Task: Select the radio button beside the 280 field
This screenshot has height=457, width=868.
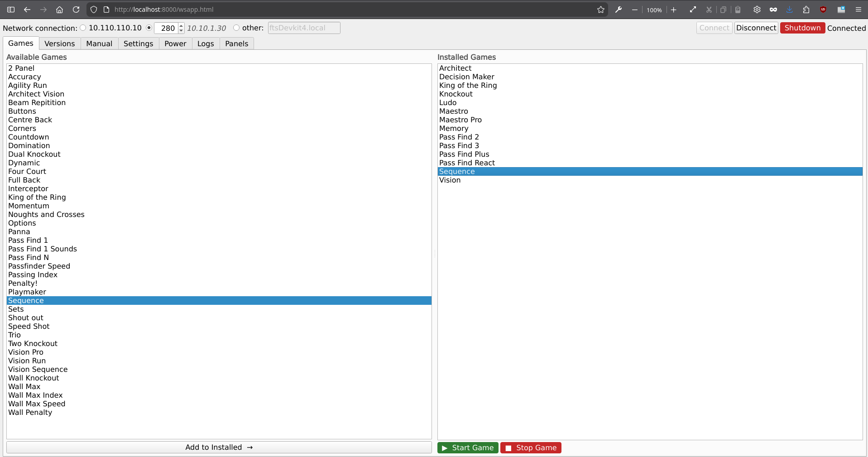Action: 149,28
